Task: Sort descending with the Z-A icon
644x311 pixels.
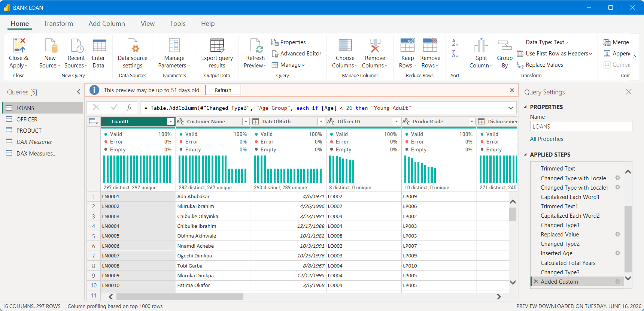Action: (x=455, y=54)
